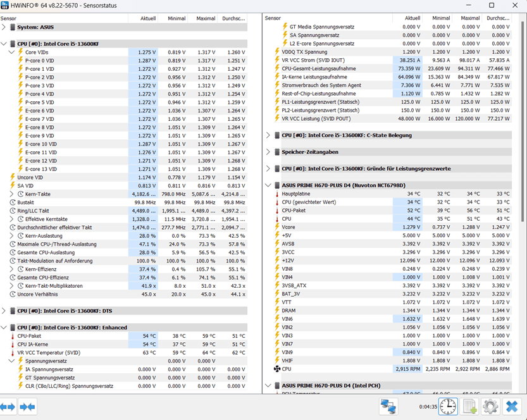Click right pane Sensor column header
The image size is (527, 420).
(x=328, y=18)
